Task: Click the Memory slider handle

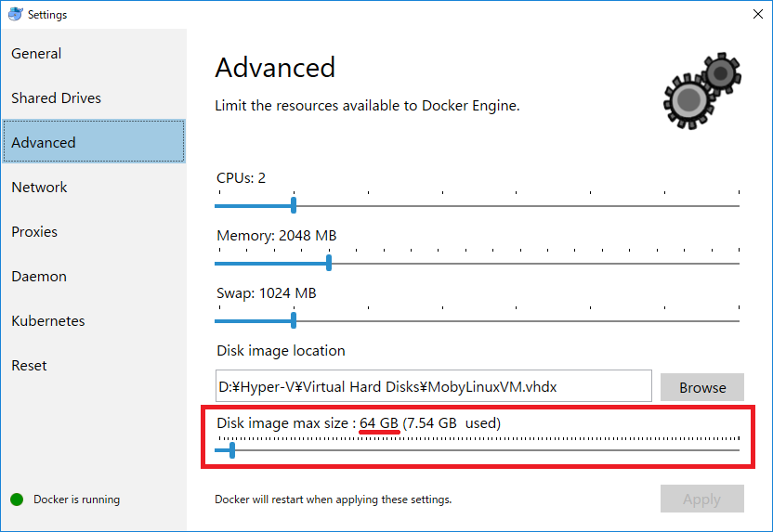Action: (329, 263)
